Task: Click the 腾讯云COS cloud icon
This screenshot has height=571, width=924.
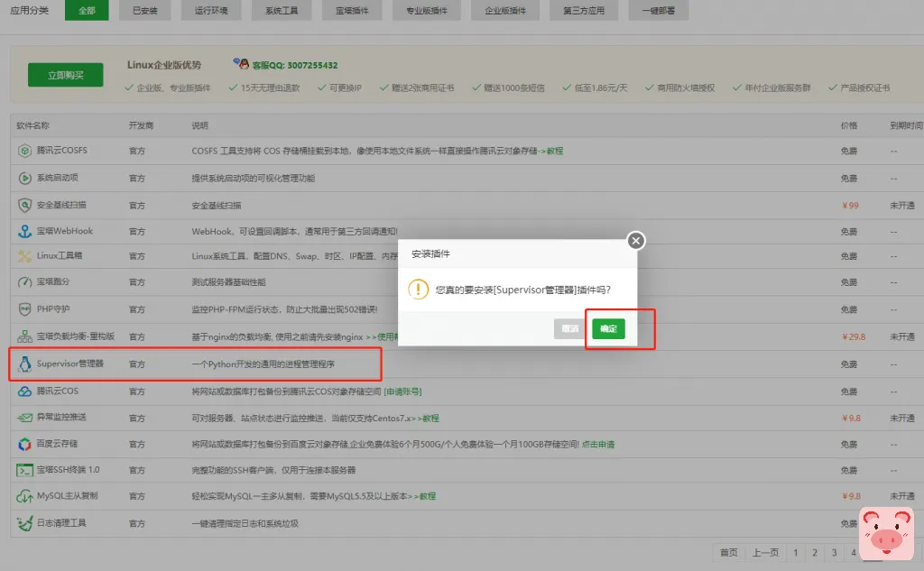Action: point(24,391)
